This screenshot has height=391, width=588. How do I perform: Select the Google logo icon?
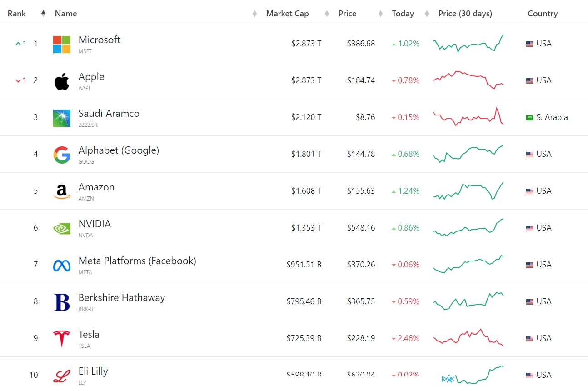tap(62, 155)
